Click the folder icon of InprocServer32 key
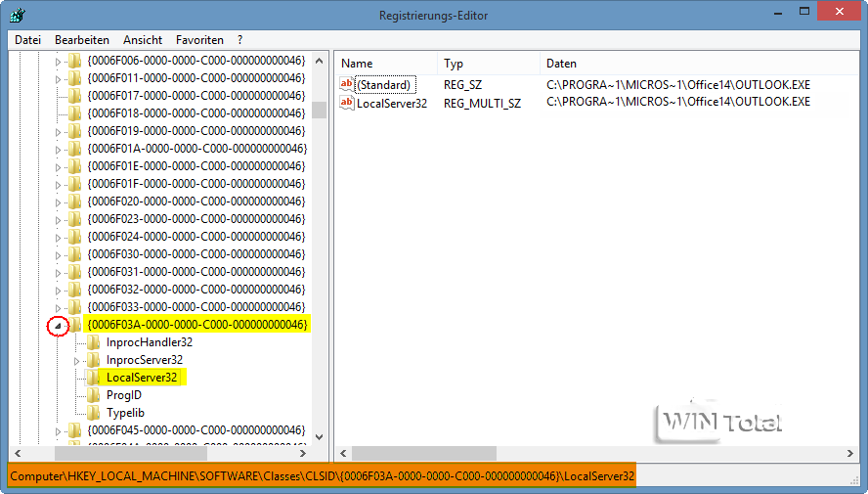This screenshot has width=868, height=494. click(x=94, y=360)
